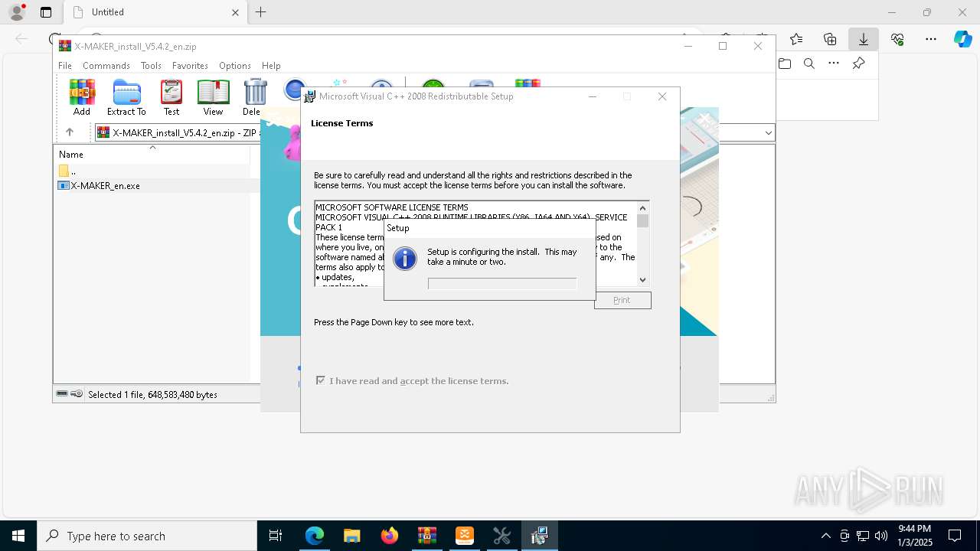Click the Print button in license dialog

point(622,300)
